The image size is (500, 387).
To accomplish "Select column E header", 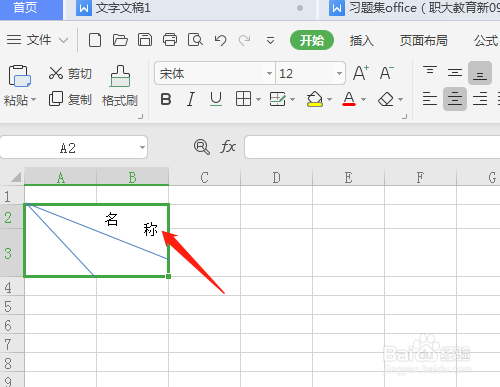I will [348, 177].
